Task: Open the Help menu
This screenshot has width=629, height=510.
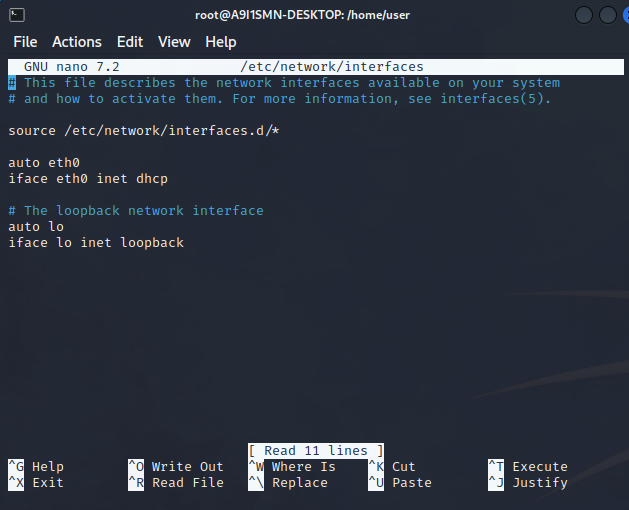Action: pos(221,42)
